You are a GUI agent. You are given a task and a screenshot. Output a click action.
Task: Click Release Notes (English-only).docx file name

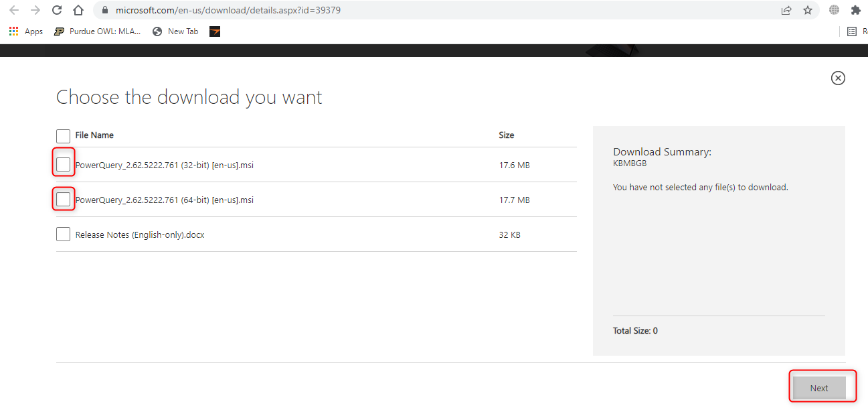(x=140, y=235)
